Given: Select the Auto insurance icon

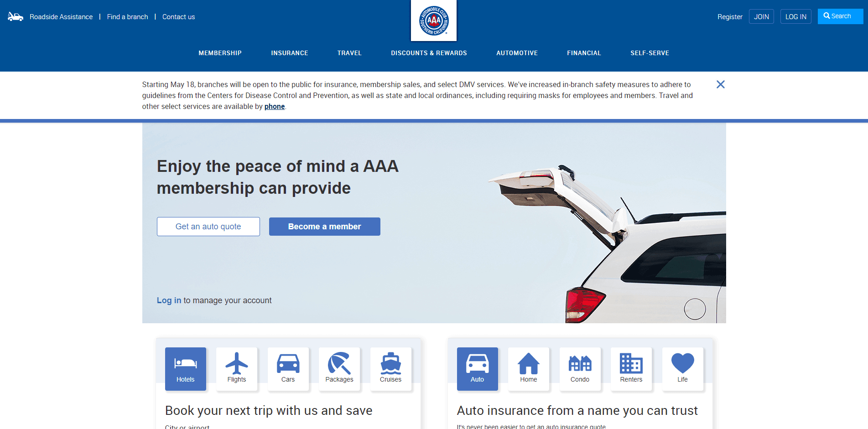Looking at the screenshot, I should pos(478,369).
